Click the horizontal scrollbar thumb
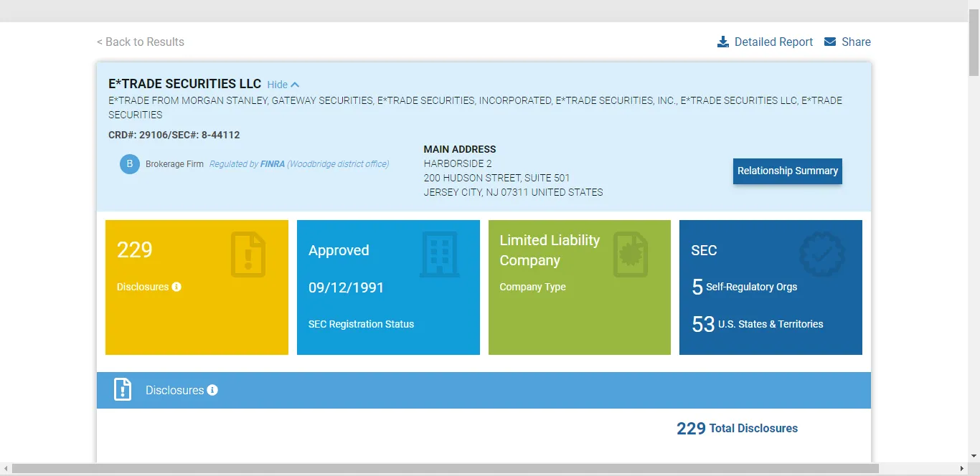 point(446,469)
